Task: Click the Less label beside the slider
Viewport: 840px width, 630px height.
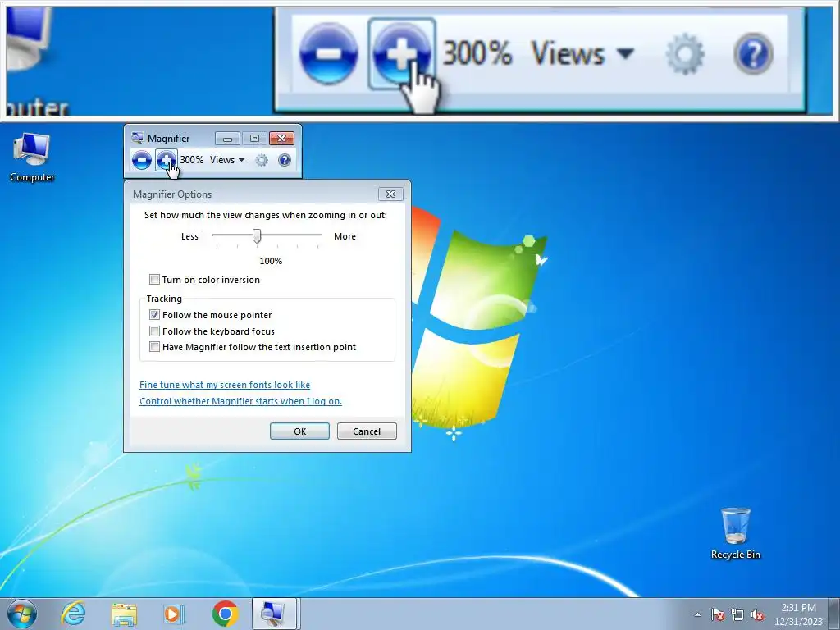Action: pos(189,236)
